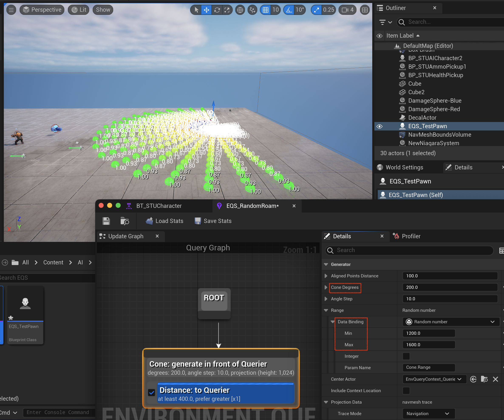The height and width of the screenshot is (420, 504).
Task: Open rotation snap value 10° menu
Action: (300, 10)
